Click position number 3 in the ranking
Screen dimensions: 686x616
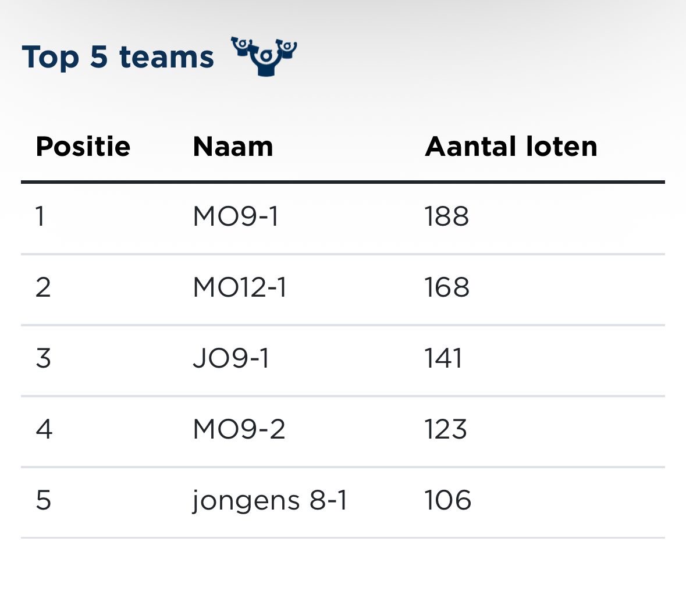point(43,359)
